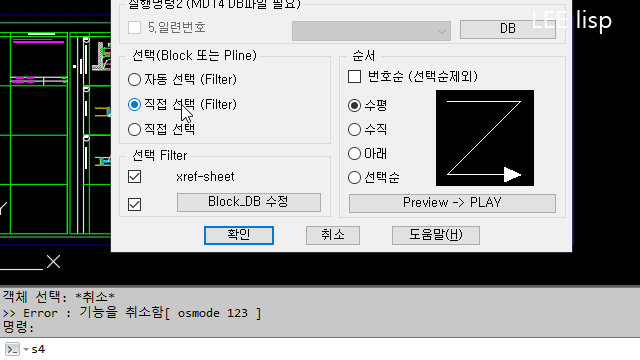Select 자동 선택 (Filter) radio option
The image size is (640, 360).
tap(134, 79)
